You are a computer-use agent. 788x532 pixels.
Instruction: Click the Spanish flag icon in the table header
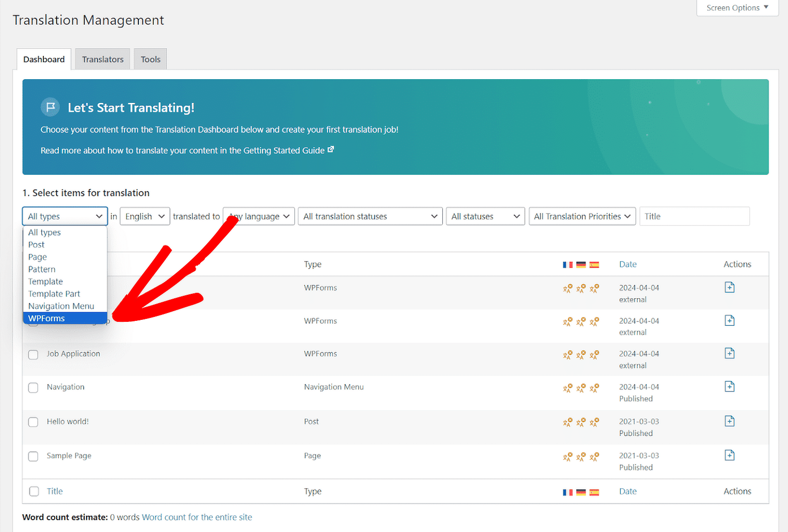click(594, 264)
